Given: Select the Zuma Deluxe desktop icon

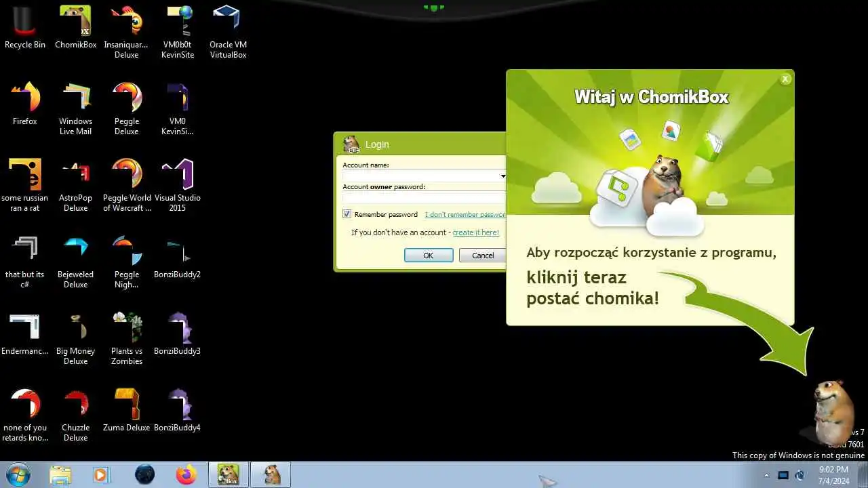Looking at the screenshot, I should 126,411.
